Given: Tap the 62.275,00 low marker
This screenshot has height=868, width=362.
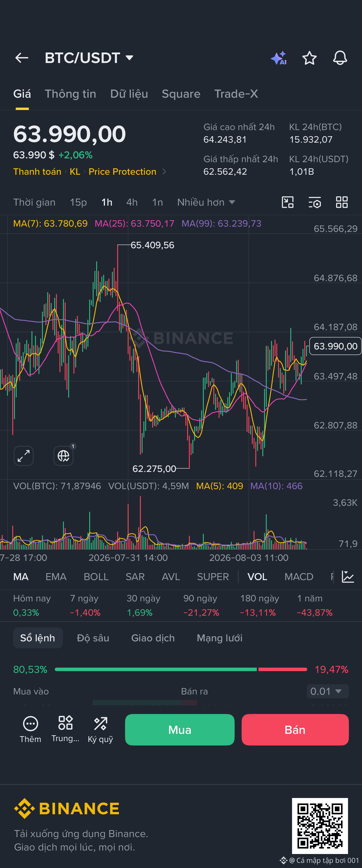Looking at the screenshot, I should 154,469.
